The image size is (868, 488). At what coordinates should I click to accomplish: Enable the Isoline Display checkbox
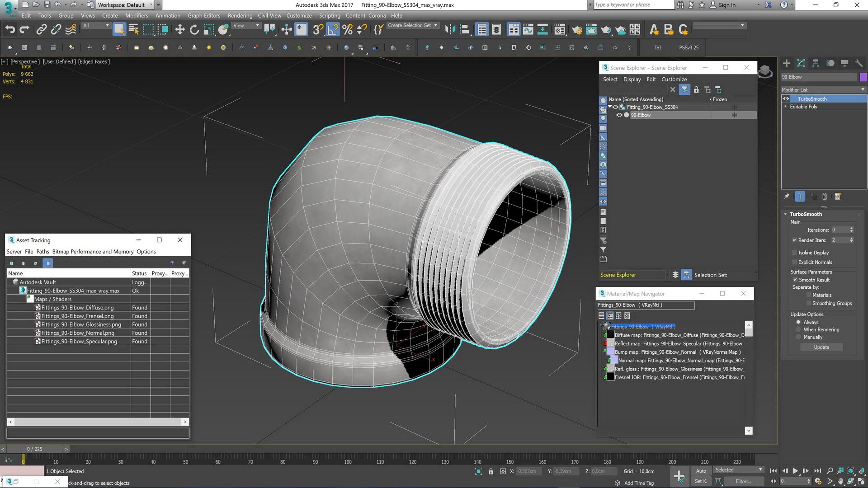(x=795, y=253)
